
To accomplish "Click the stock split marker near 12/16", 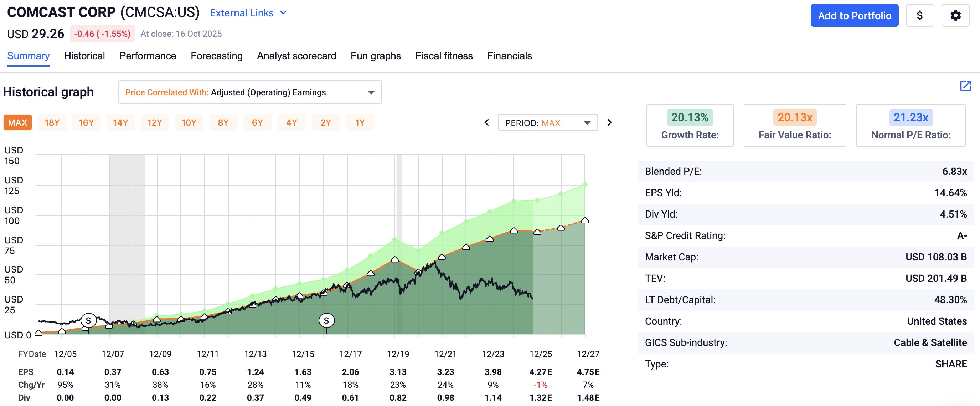I will tap(326, 321).
